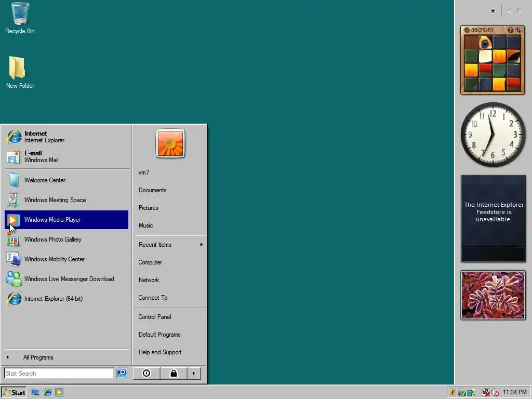Open Documents from Start menu
This screenshot has height=399, width=532.
coord(170,190)
